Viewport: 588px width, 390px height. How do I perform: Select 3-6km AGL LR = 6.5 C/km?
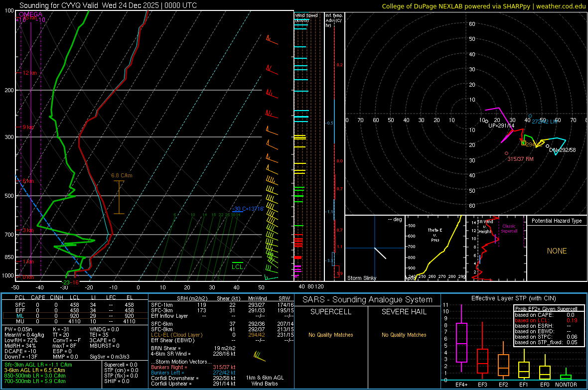[35, 370]
